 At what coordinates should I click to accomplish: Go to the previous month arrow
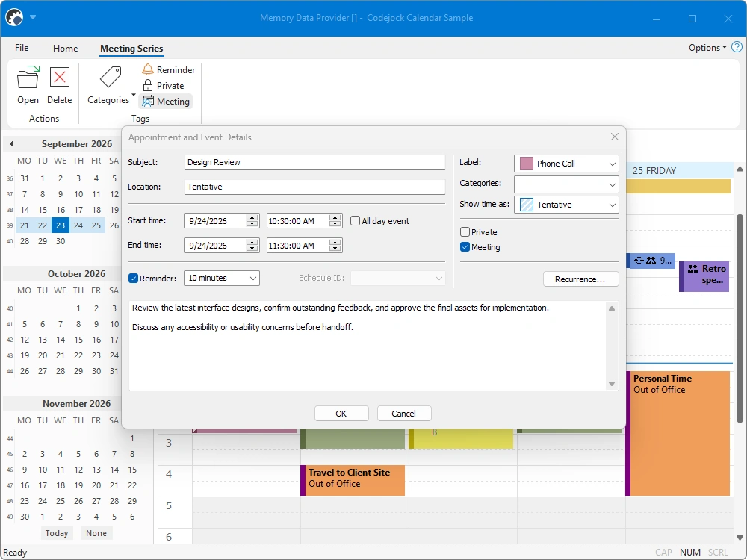[11, 143]
